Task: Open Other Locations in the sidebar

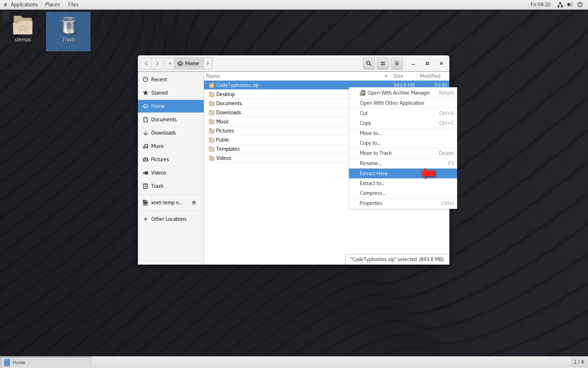Action: 171,219
